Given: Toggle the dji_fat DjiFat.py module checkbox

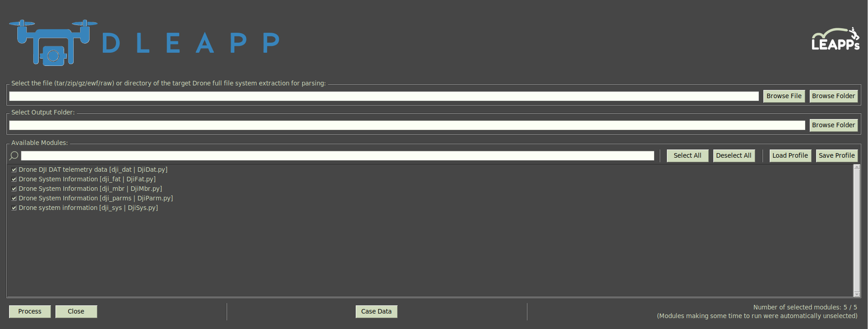Looking at the screenshot, I should tap(14, 179).
